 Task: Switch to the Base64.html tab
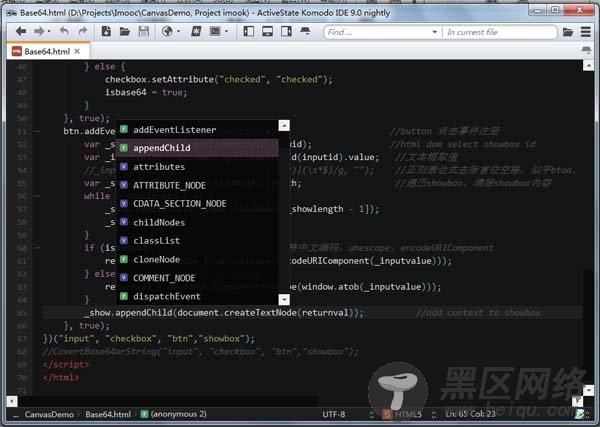(x=47, y=51)
